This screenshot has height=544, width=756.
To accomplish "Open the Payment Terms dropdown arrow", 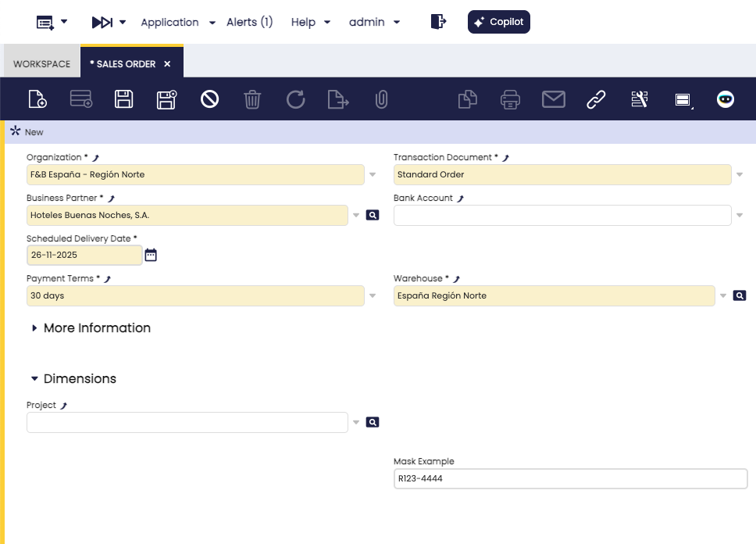I will click(x=373, y=296).
